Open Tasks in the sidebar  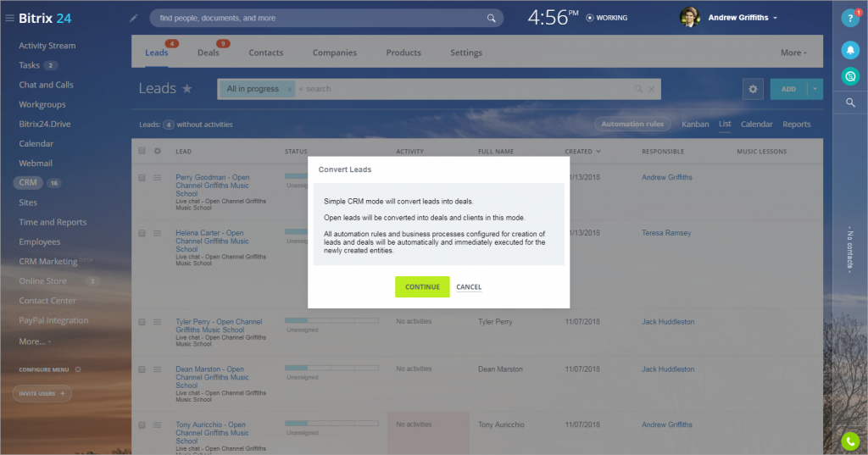pyautogui.click(x=29, y=65)
